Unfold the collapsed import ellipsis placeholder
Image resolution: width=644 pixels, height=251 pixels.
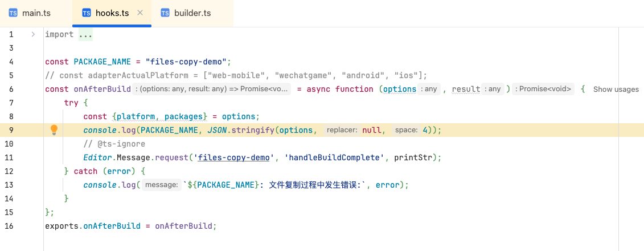point(85,34)
